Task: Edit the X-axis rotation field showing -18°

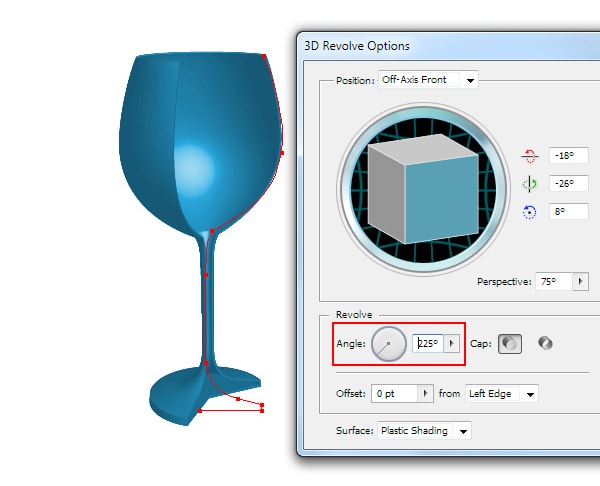Action: coord(569,156)
